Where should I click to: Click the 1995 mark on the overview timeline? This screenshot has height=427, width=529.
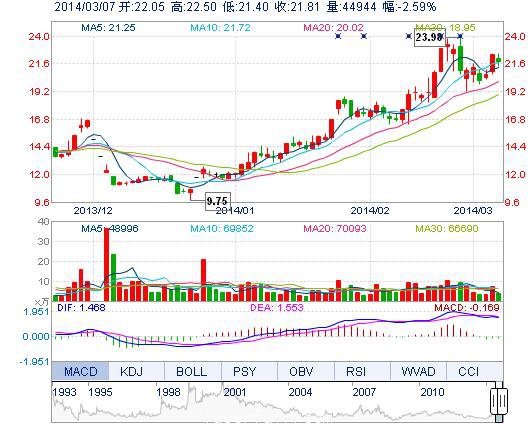(x=100, y=392)
